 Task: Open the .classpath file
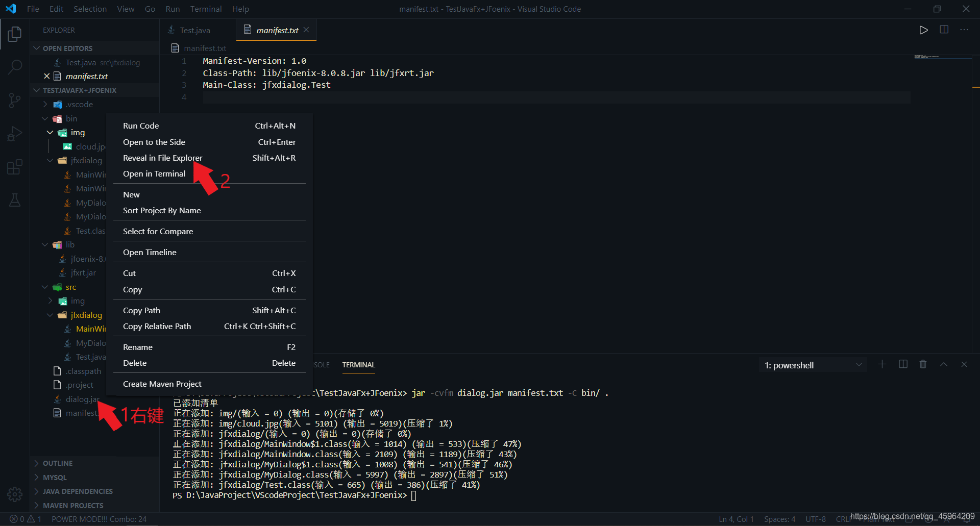point(83,371)
